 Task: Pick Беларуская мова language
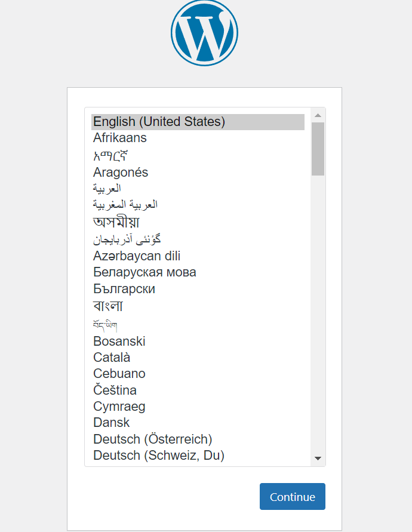point(198,272)
